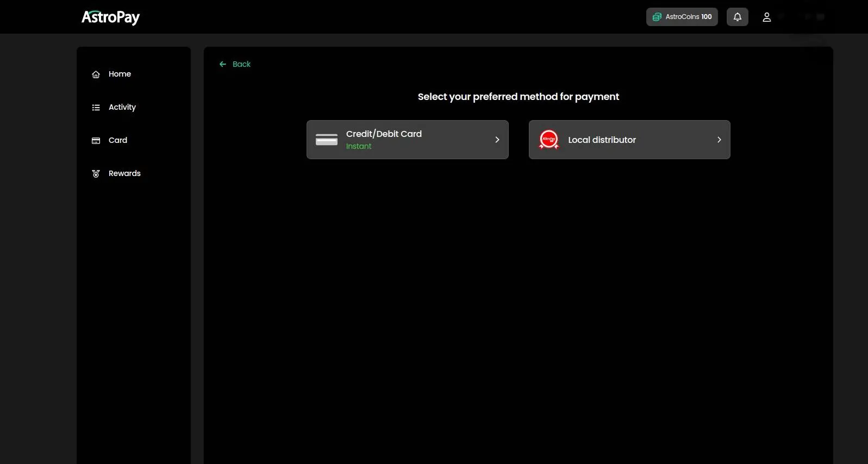
Task: Click the Rewards medal icon
Action: tap(96, 174)
